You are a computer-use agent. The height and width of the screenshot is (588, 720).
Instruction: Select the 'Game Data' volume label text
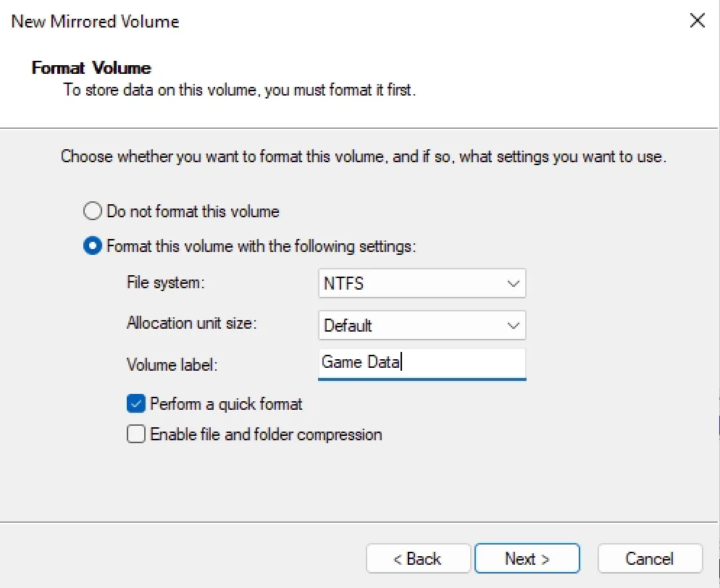tap(360, 362)
